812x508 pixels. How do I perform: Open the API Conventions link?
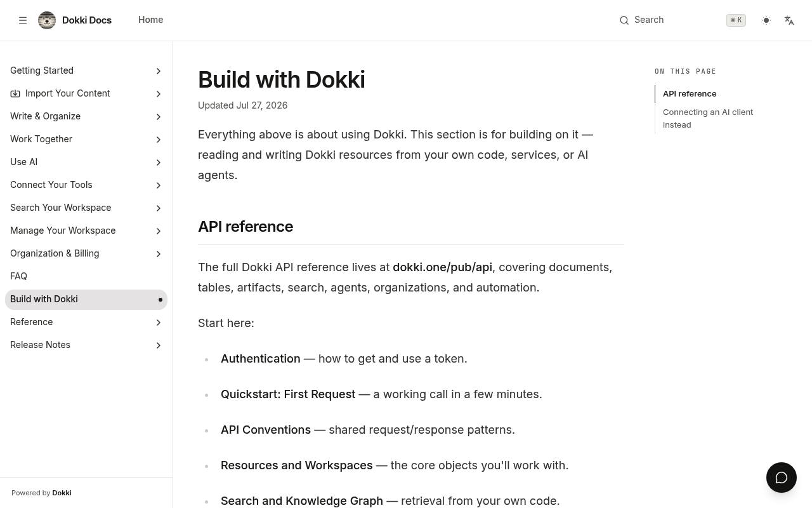266,430
